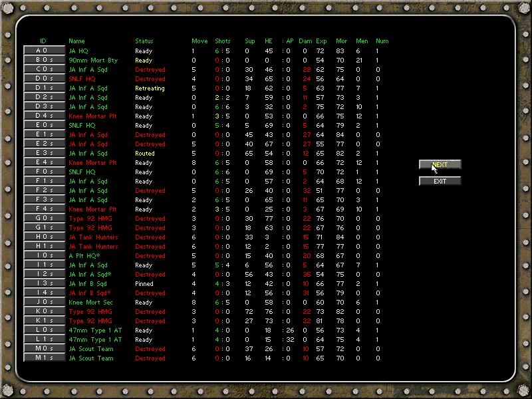Click the Mor column header
532x399 pixels.
pos(341,41)
